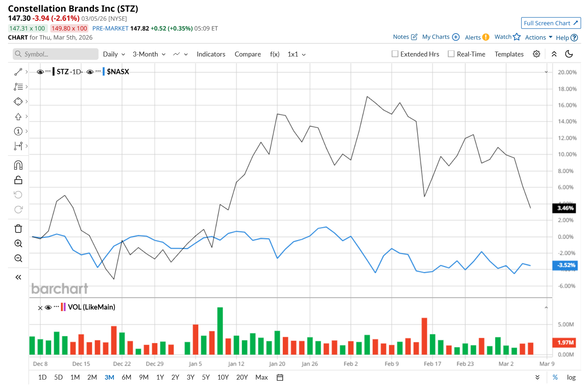
Task: Open STZ series options menu
Action: click(x=48, y=71)
